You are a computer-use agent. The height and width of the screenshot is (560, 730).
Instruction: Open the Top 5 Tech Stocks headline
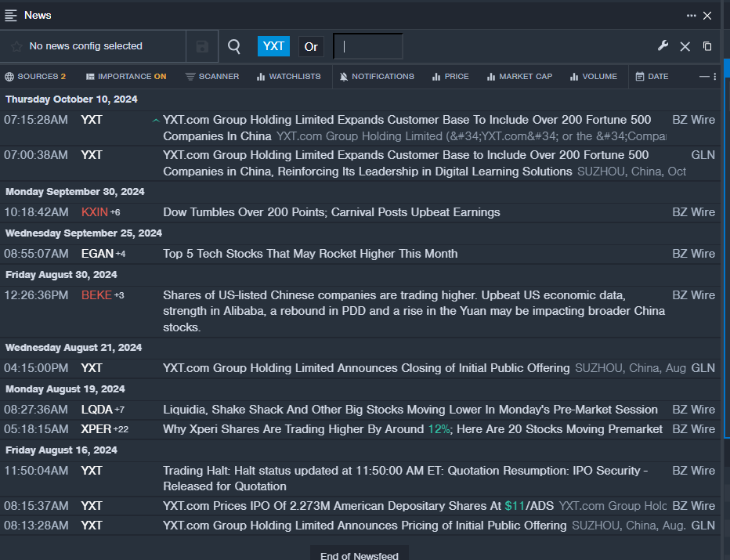tap(310, 254)
